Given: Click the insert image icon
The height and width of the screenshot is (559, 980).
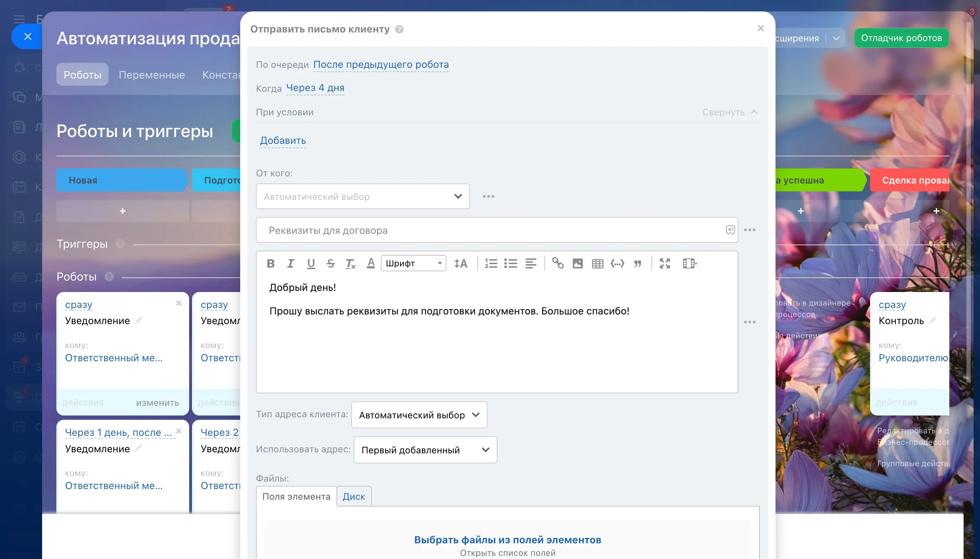Looking at the screenshot, I should coord(577,263).
